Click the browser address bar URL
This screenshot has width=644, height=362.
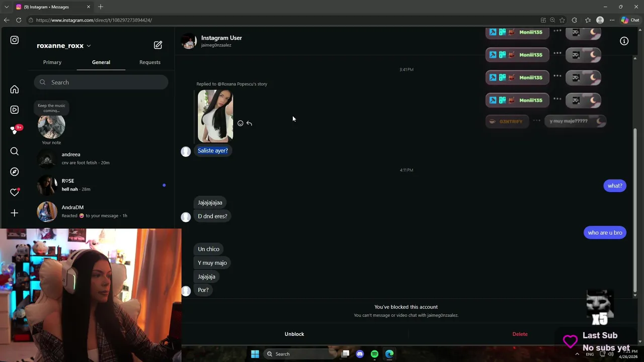[94, 20]
